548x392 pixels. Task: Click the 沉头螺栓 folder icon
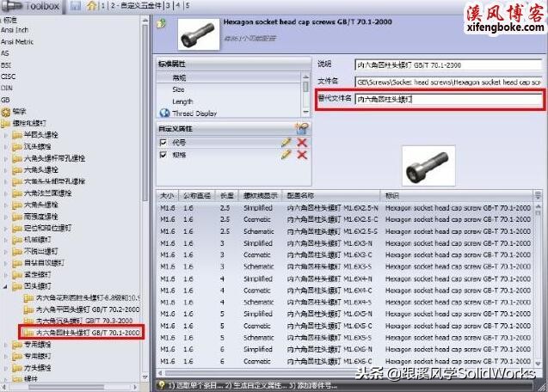pyautogui.click(x=17, y=147)
